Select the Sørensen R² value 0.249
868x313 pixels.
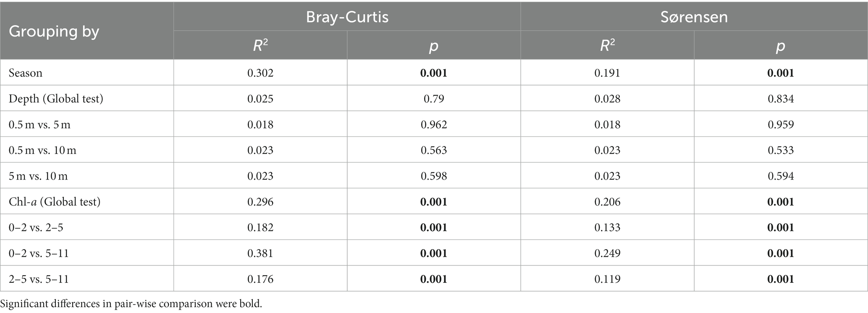(x=607, y=253)
